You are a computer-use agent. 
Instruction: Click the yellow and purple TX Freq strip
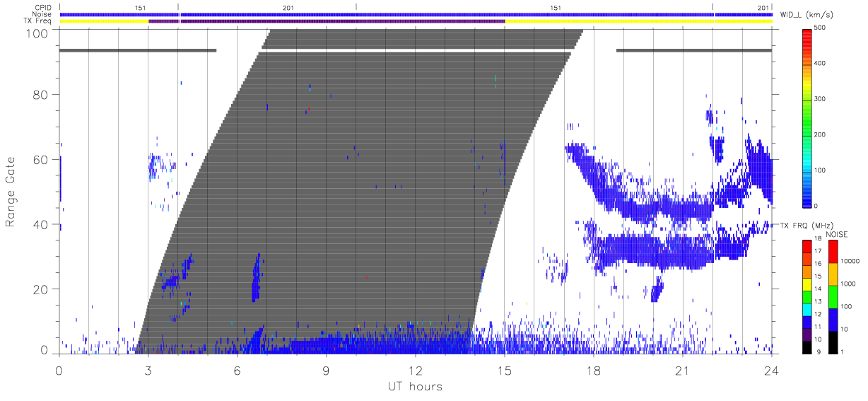click(416, 21)
